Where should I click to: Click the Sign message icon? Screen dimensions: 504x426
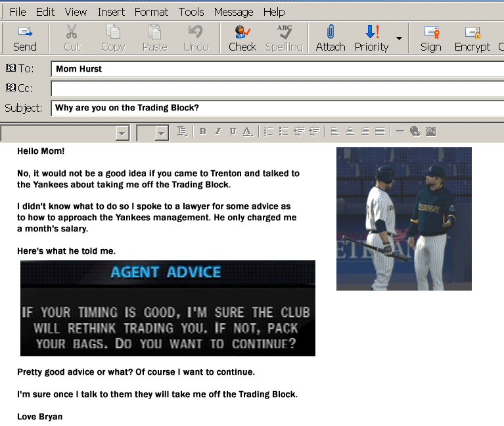pos(431,32)
